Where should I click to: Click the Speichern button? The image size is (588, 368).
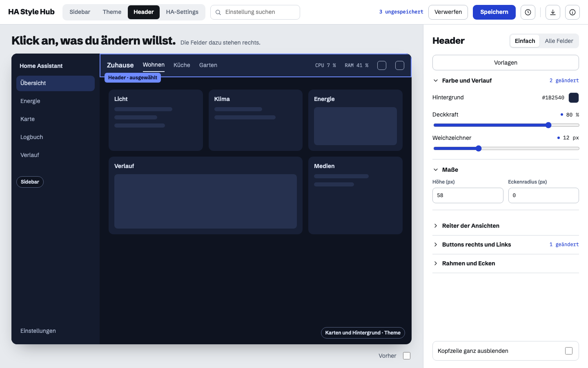(x=494, y=12)
